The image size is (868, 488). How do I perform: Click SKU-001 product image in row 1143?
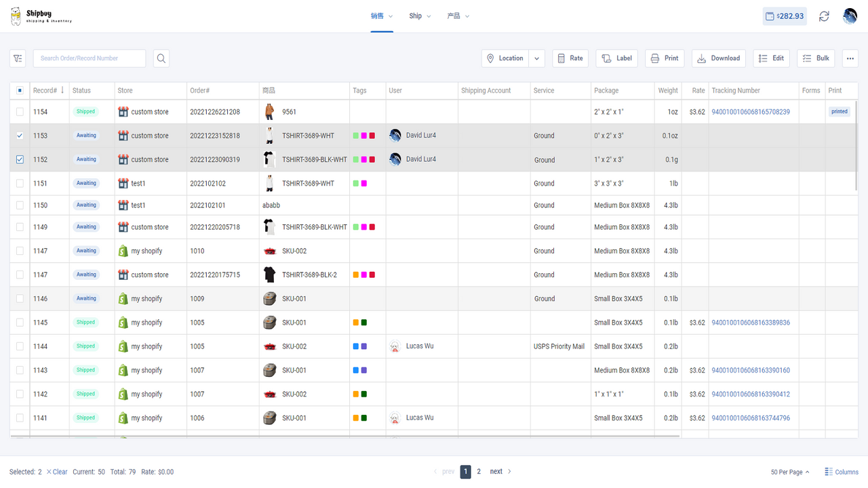pyautogui.click(x=269, y=370)
